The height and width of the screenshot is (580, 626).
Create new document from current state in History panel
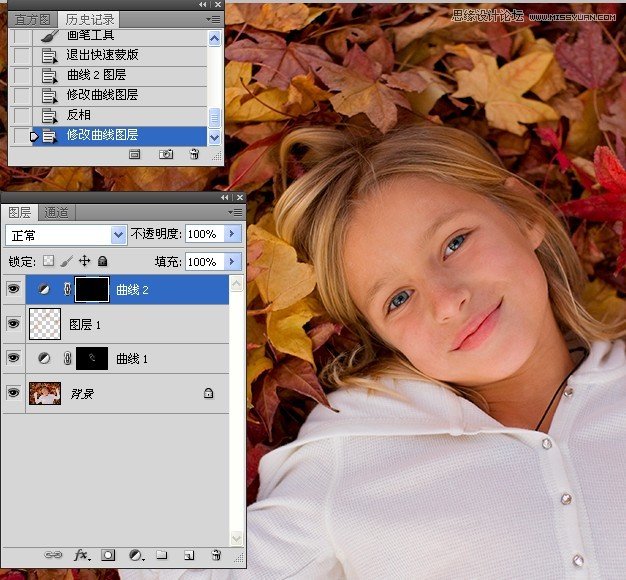[135, 154]
